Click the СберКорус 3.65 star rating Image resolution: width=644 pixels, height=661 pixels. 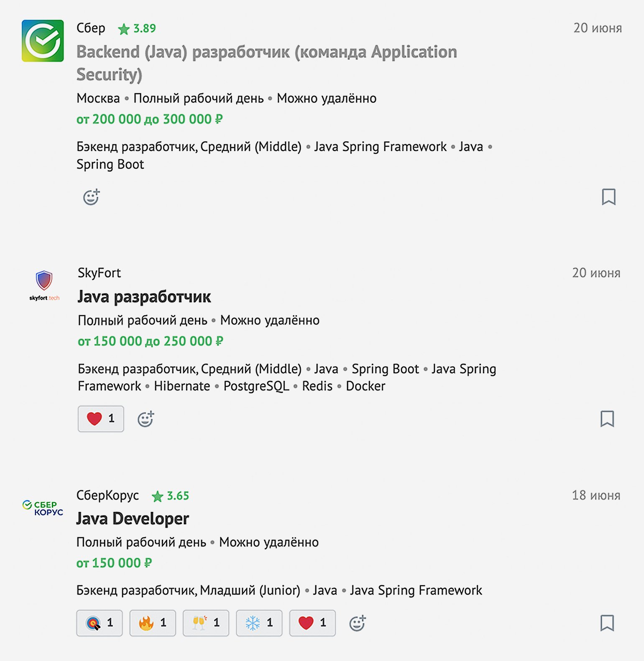(171, 496)
